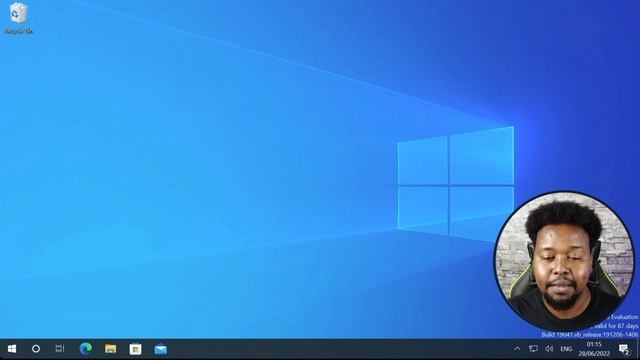This screenshot has height=360, width=640.
Task: Show hidden system tray icons
Action: [517, 349]
